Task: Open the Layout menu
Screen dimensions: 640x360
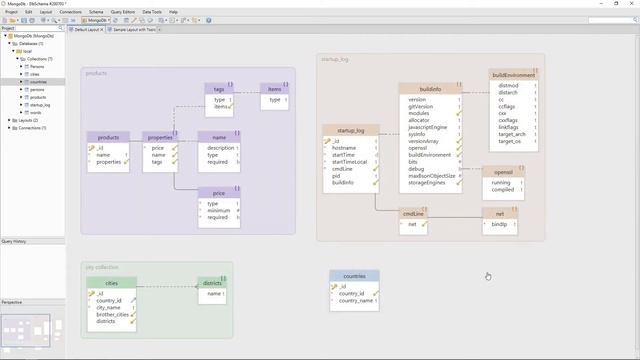Action: coord(46,12)
